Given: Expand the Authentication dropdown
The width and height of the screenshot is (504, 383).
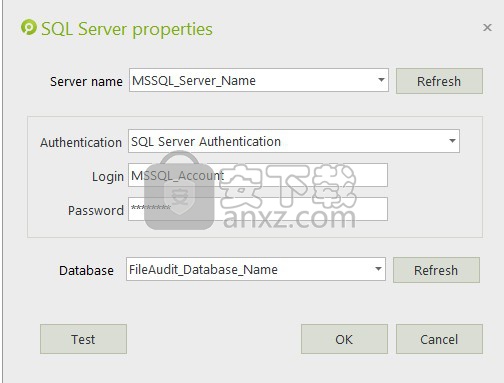Looking at the screenshot, I should (x=452, y=141).
